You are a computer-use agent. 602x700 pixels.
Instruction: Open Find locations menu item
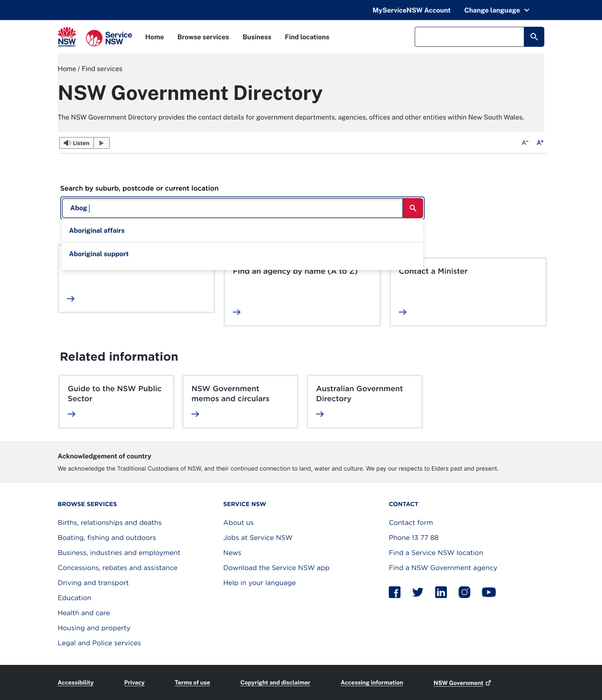click(307, 37)
